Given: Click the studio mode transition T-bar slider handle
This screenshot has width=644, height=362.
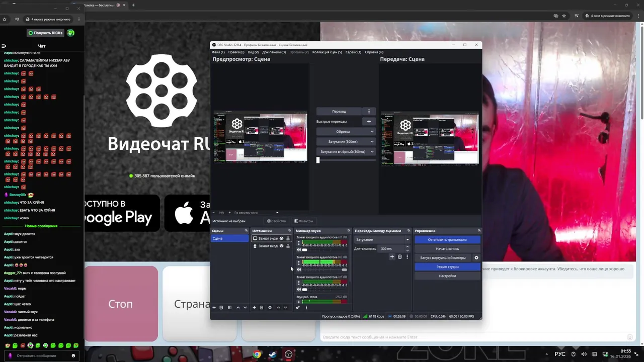Looking at the screenshot, I should [x=318, y=160].
